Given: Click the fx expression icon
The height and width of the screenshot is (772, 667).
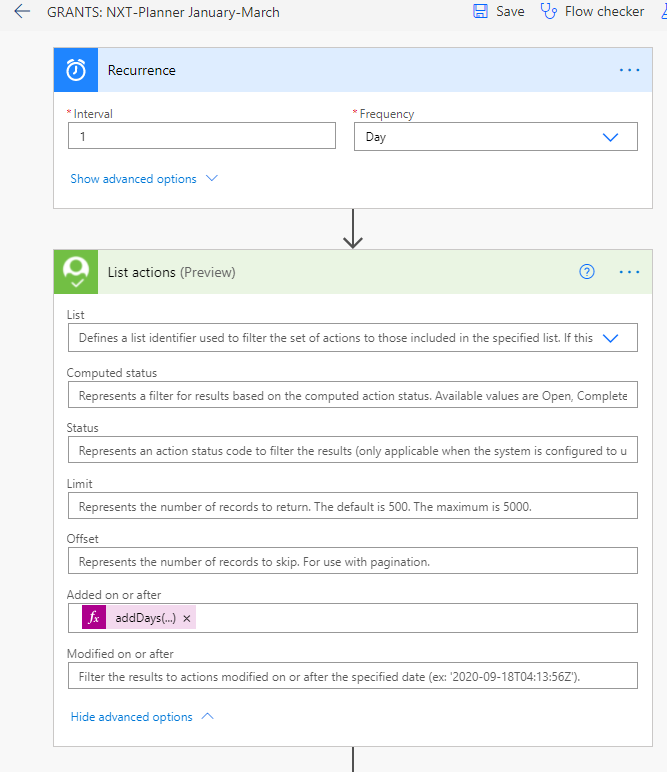Looking at the screenshot, I should 94,617.
